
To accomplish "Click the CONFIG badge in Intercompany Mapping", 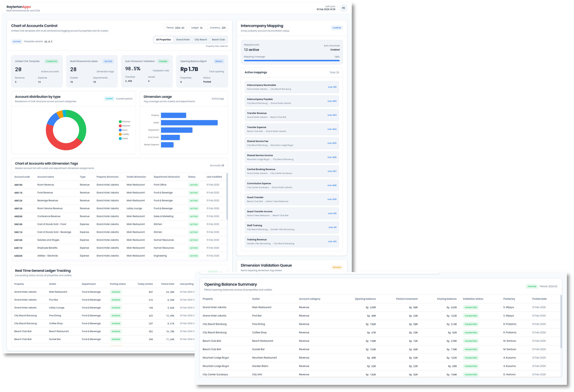I will [336, 28].
